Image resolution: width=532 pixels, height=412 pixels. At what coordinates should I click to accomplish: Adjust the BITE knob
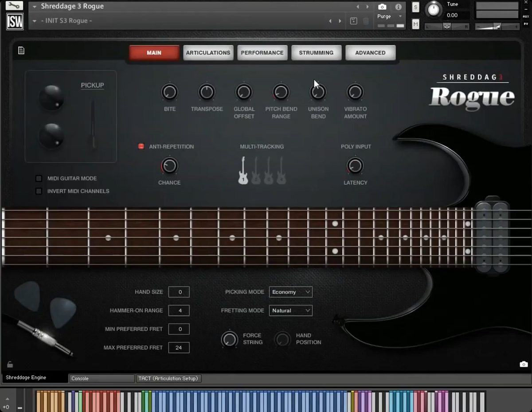169,92
